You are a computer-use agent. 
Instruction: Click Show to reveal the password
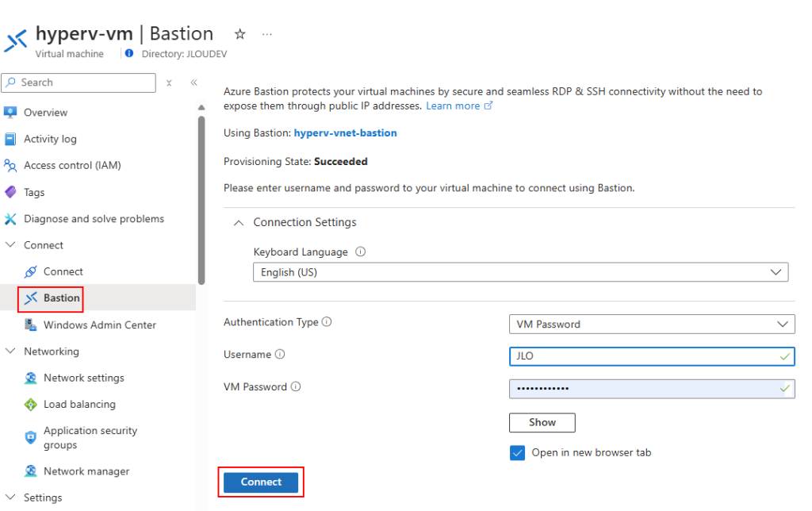542,422
